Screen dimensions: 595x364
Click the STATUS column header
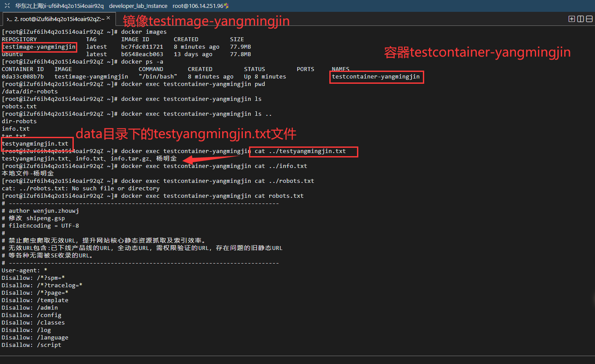tap(255, 69)
